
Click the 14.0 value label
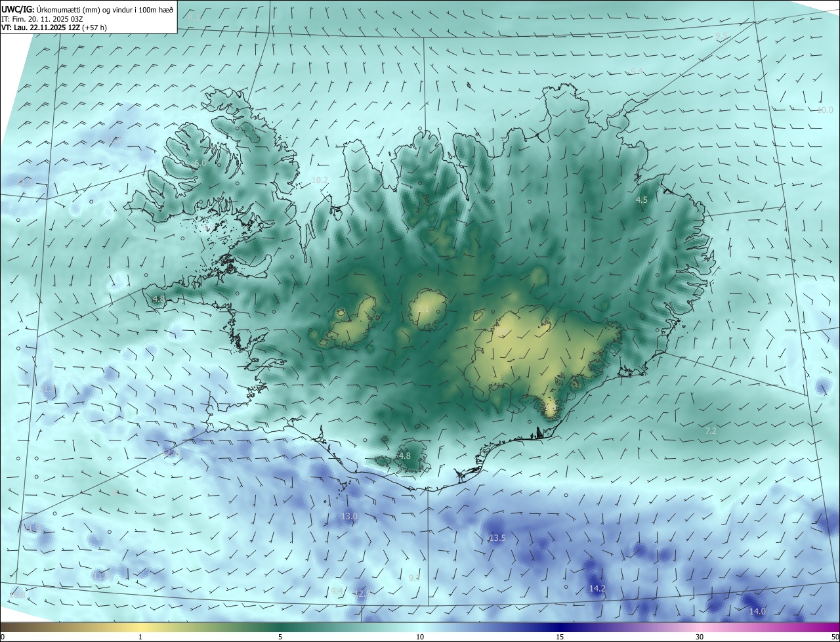pos(757,612)
